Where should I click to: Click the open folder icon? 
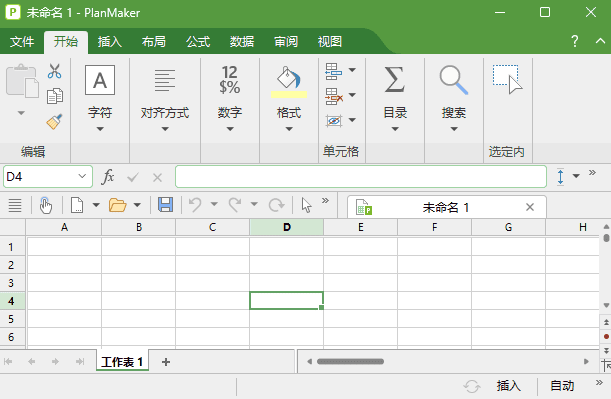(x=117, y=205)
